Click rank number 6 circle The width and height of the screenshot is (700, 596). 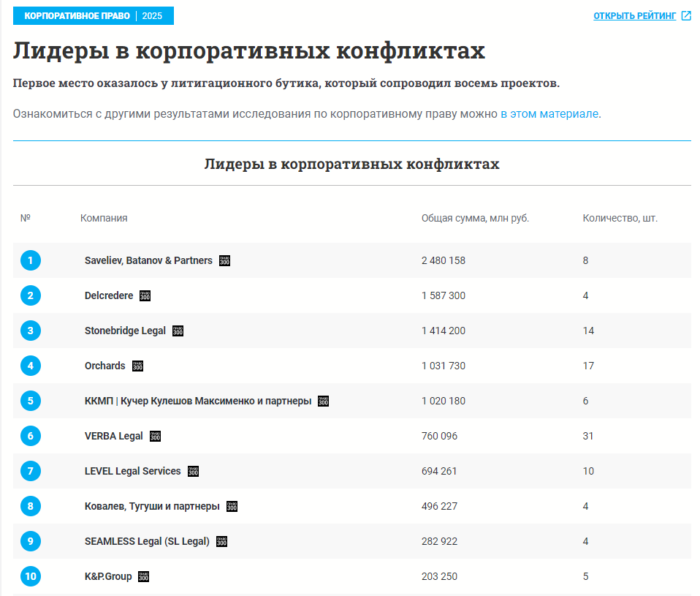click(31, 436)
